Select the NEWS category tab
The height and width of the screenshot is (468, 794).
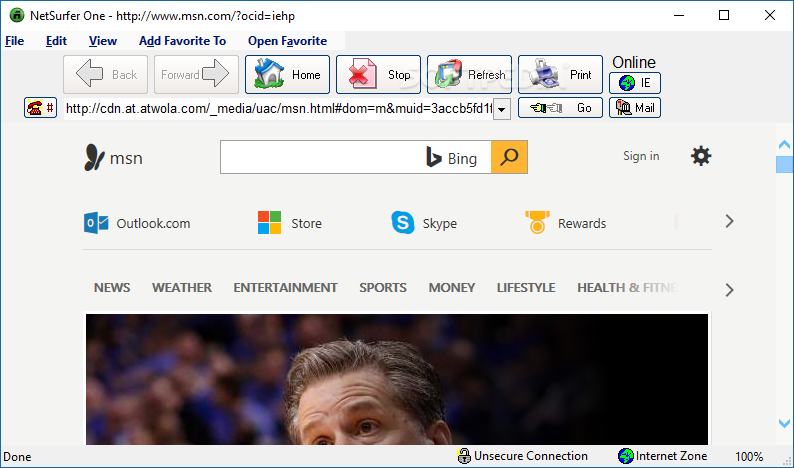[112, 288]
